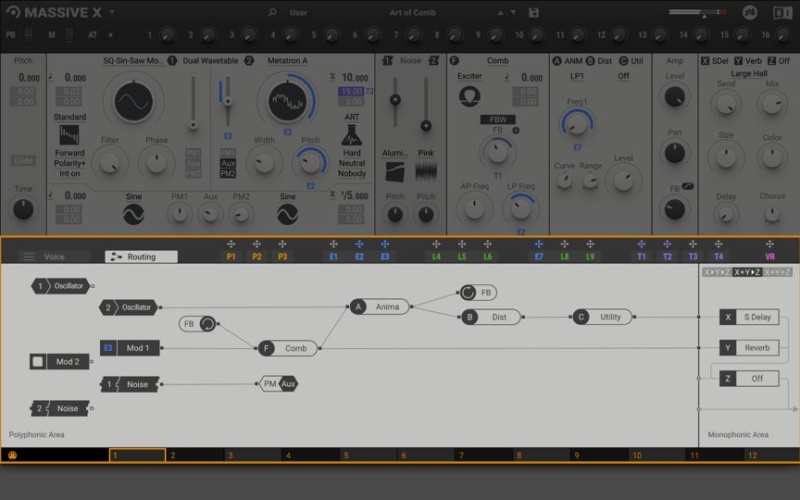This screenshot has height=500, width=800.
Task: Open the Noise source selector
Action: click(x=410, y=61)
